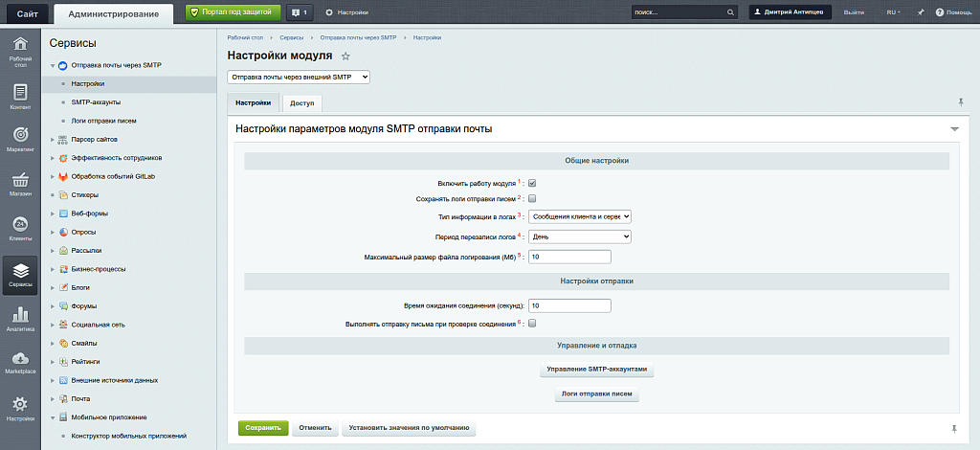
Task: Open the Marketplace cloud icon
Action: coord(20,362)
